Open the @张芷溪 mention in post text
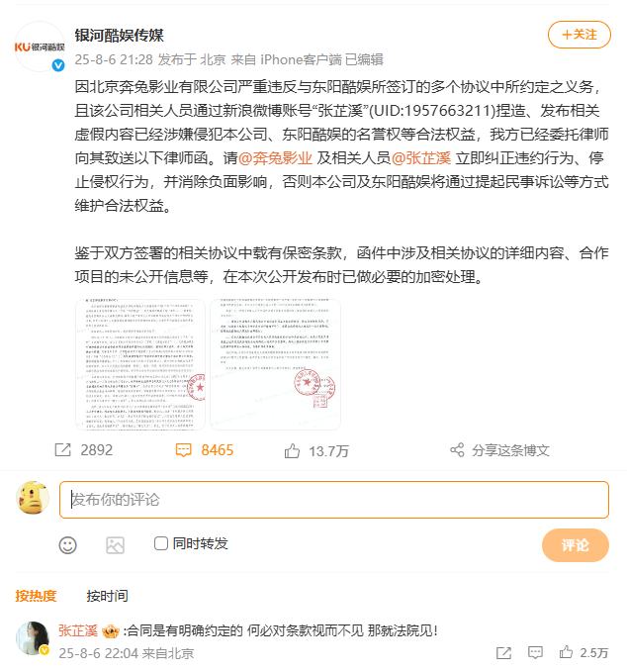 pos(421,158)
